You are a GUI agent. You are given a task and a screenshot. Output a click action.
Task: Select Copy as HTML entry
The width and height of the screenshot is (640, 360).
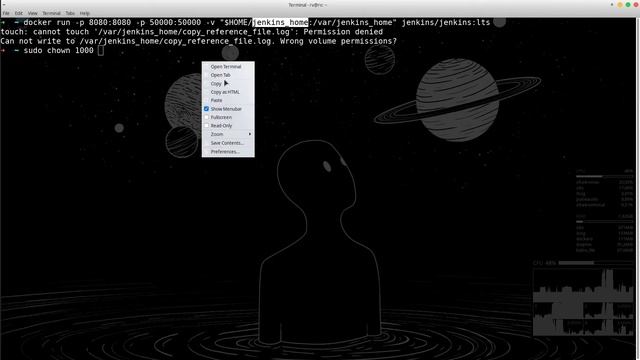click(x=228, y=92)
